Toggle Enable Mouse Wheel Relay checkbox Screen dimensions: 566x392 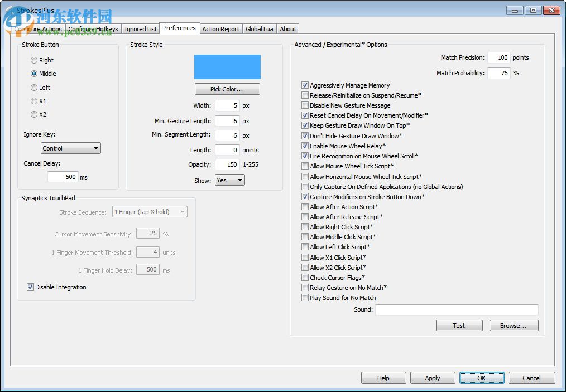305,146
